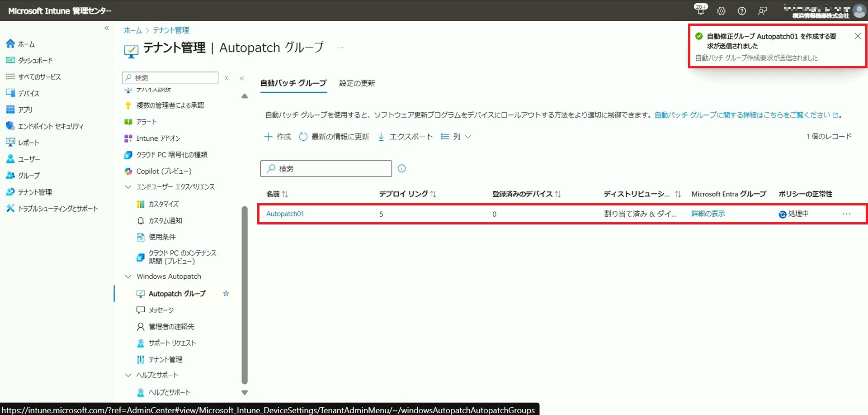Open the Copilot (プレビュー) menu item
Screen dimensions: 868x415
tap(164, 171)
